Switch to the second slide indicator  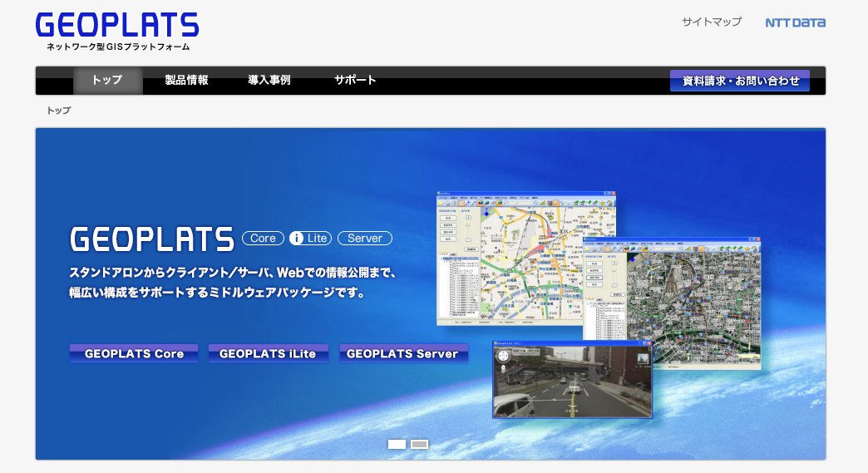tap(419, 444)
